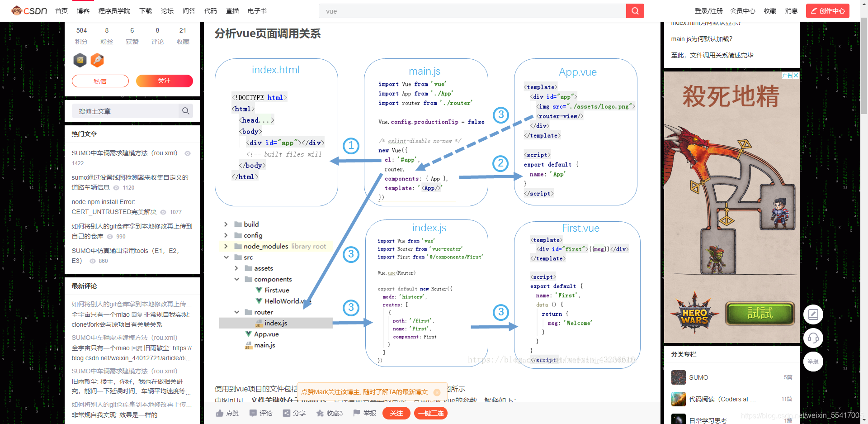This screenshot has height=424, width=868.
Task: Click the orange pen badge icon
Action: click(97, 60)
